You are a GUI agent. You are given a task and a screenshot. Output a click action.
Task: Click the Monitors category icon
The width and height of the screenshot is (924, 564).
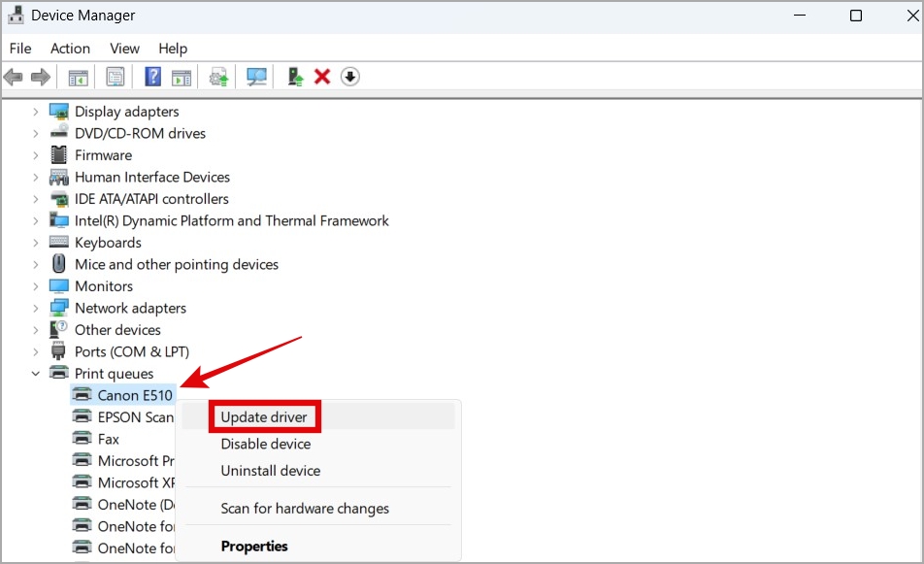coord(59,285)
